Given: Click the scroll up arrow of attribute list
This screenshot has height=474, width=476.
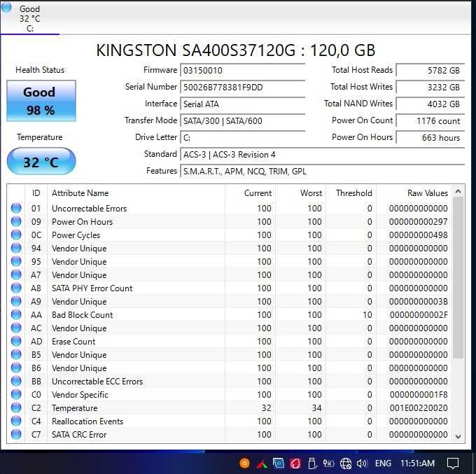Looking at the screenshot, I should pyautogui.click(x=458, y=192).
